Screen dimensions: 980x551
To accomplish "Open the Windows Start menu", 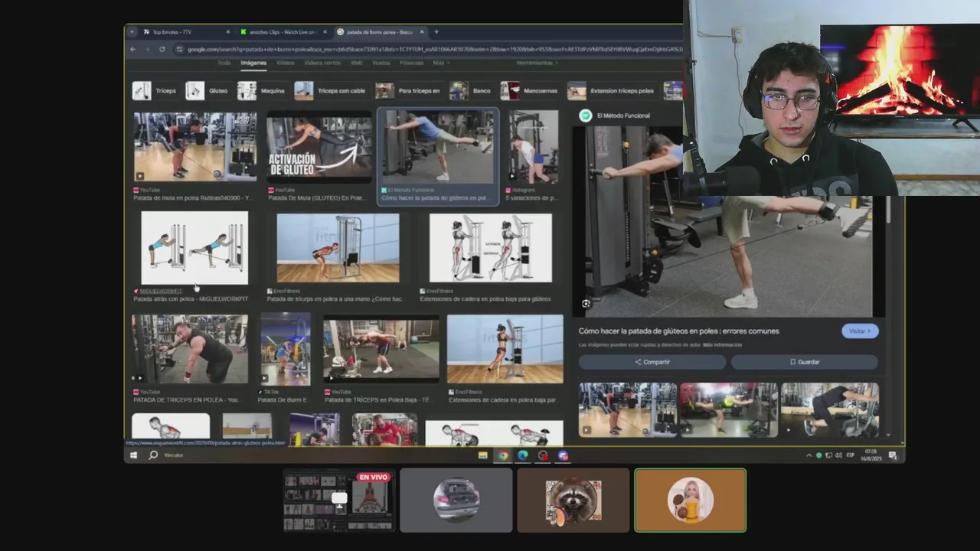I will coord(133,455).
